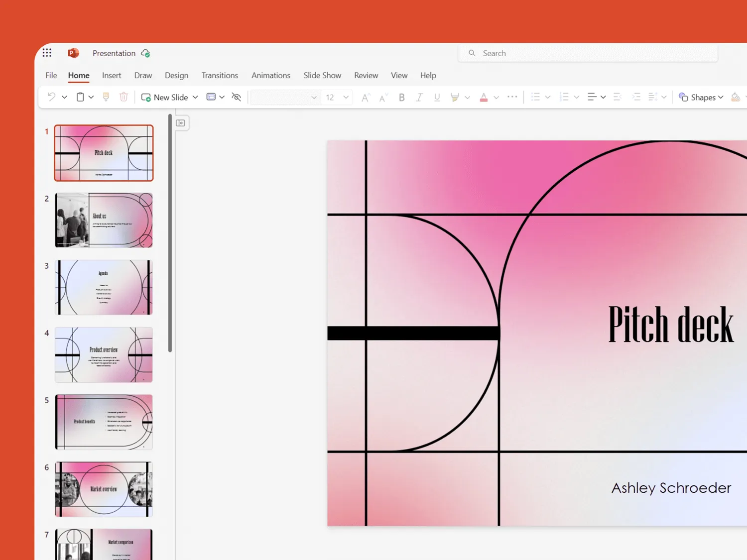Toggle underline formatting

coord(437,97)
